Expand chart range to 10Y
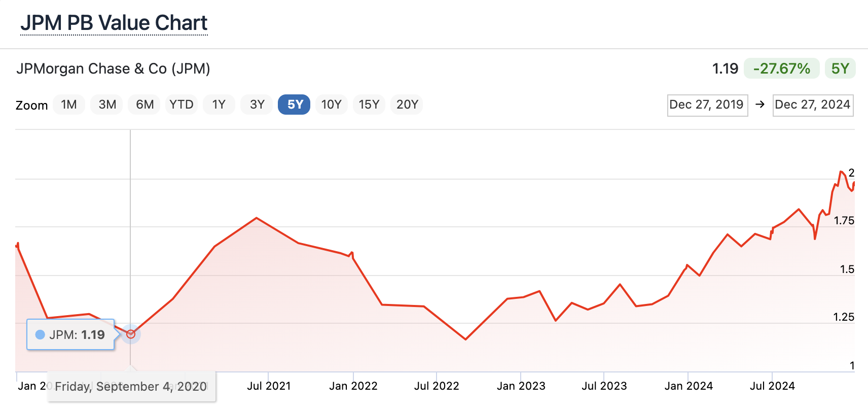 point(331,105)
